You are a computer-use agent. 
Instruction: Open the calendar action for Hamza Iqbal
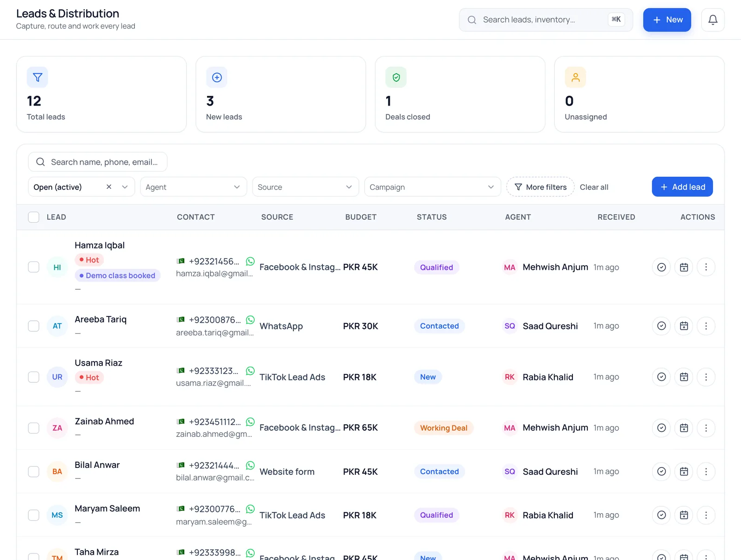click(x=684, y=267)
